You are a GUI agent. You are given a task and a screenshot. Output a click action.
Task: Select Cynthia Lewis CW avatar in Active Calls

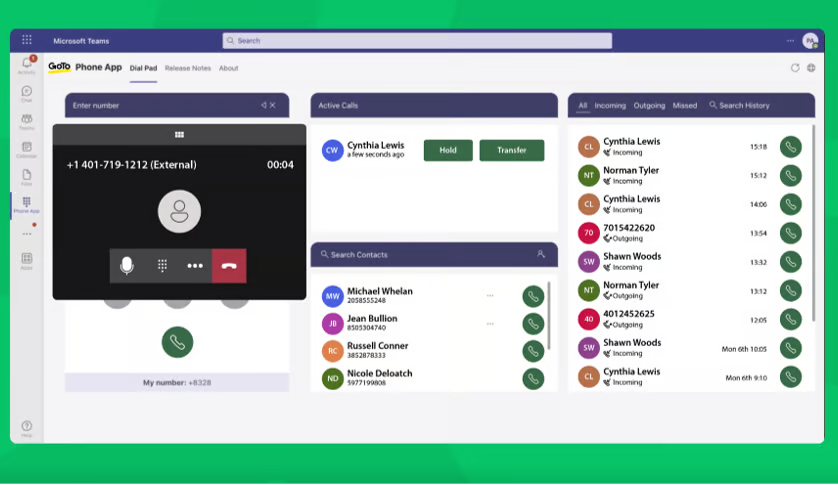click(x=332, y=150)
